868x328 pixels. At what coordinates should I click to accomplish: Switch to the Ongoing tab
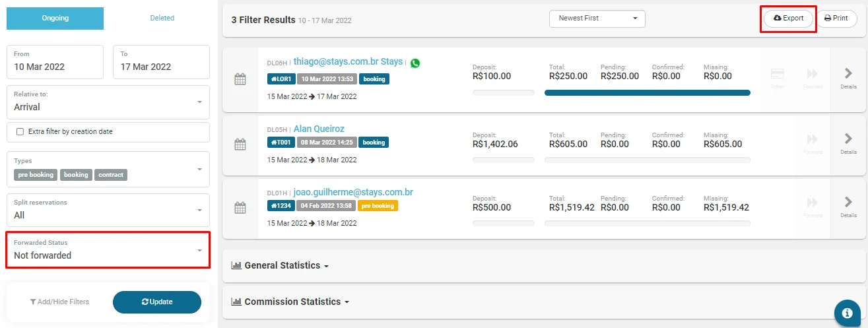[x=55, y=18]
